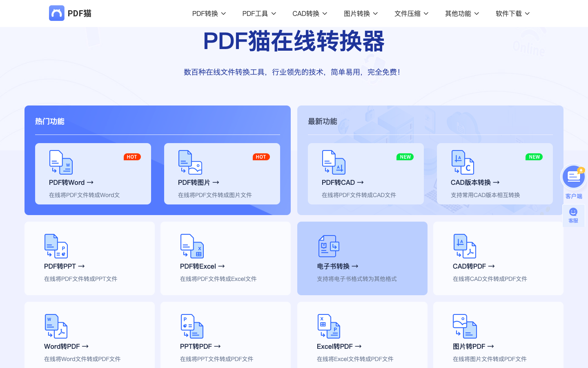
Task: Select the PDF转CAD conversion icon
Action: [334, 162]
